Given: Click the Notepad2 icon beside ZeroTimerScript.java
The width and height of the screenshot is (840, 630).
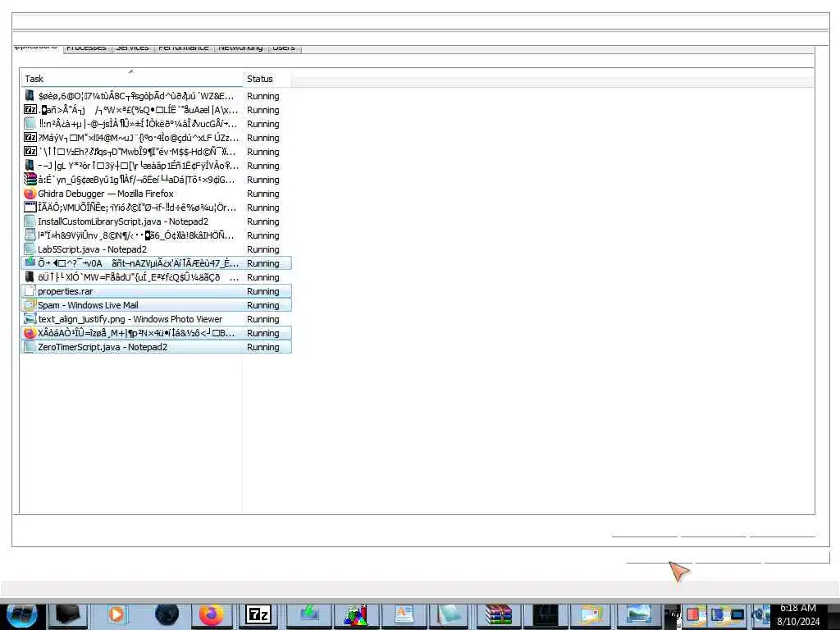Looking at the screenshot, I should coord(30,347).
